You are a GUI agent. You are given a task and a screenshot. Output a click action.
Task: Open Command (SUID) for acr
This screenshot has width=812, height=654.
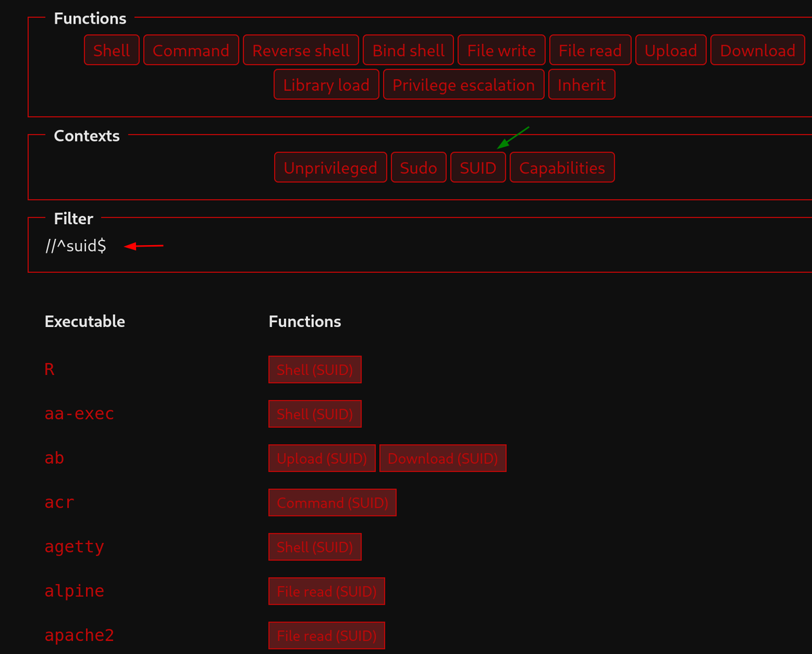[x=332, y=502]
